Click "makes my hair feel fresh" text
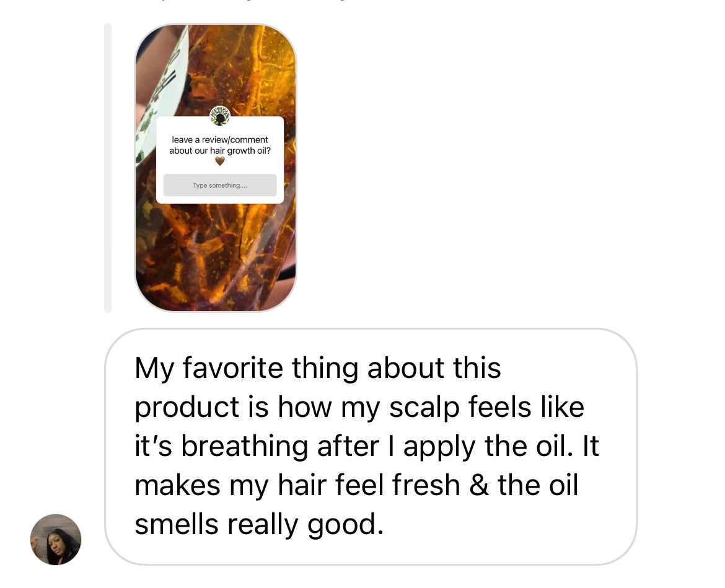The width and height of the screenshot is (725, 588). [x=297, y=485]
